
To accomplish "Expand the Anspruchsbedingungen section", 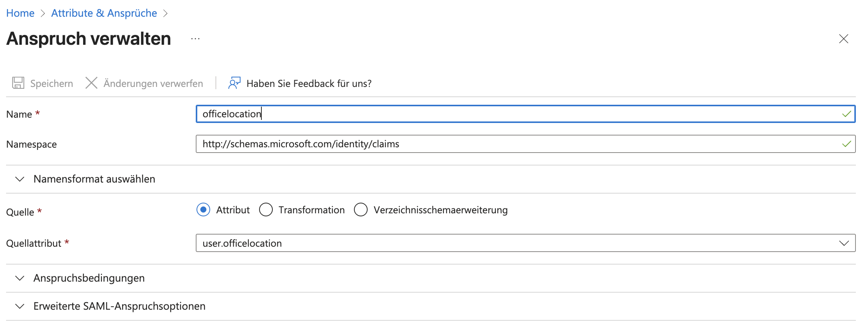I will 89,278.
